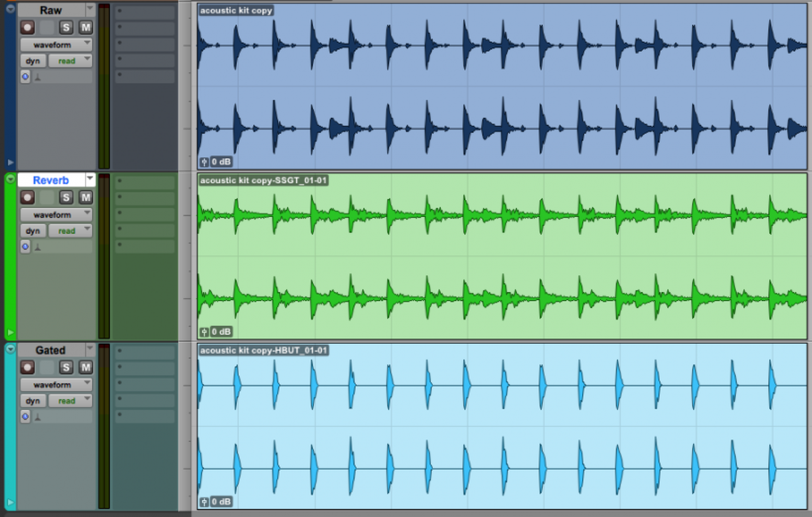Open Raw track automation mode selector (read)
This screenshot has width=812, height=517.
[70, 61]
